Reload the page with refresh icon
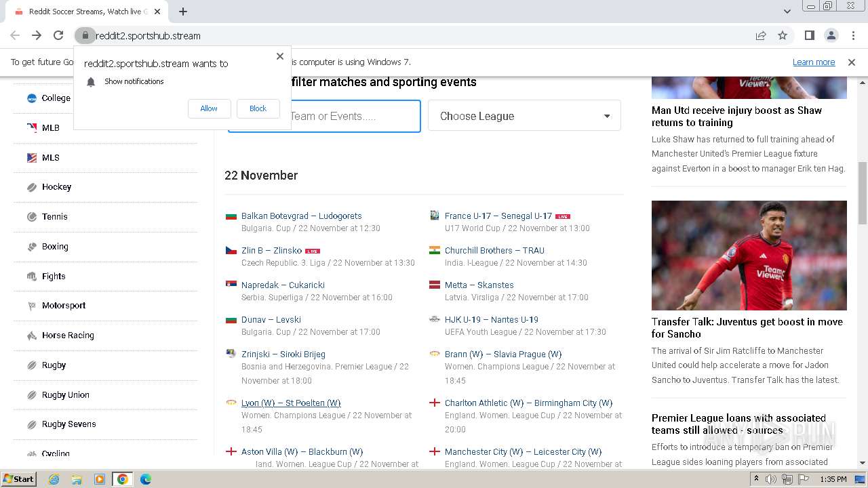Screen dimensions: 868x488 click(x=58, y=35)
